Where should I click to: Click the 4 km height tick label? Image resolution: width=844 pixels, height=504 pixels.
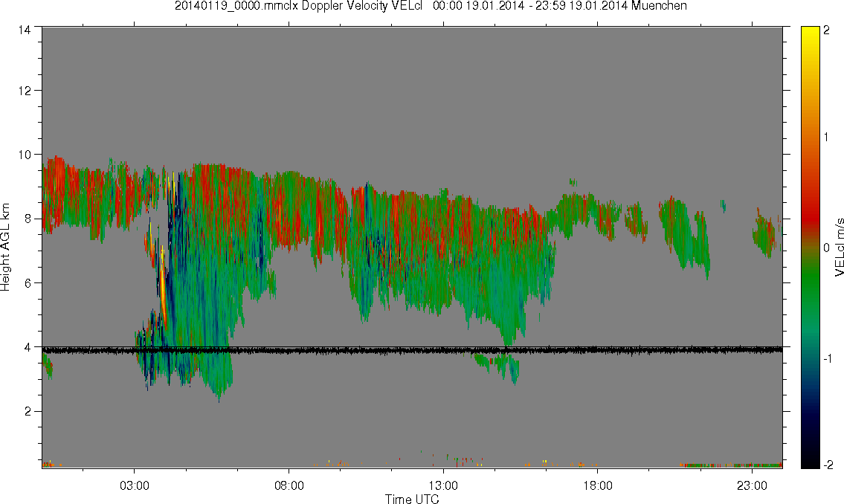[x=28, y=347]
